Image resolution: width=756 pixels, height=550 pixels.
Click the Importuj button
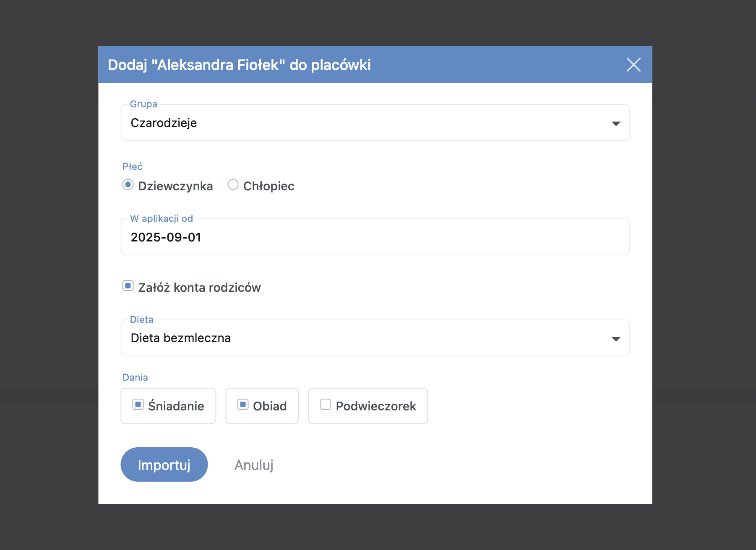tap(164, 464)
